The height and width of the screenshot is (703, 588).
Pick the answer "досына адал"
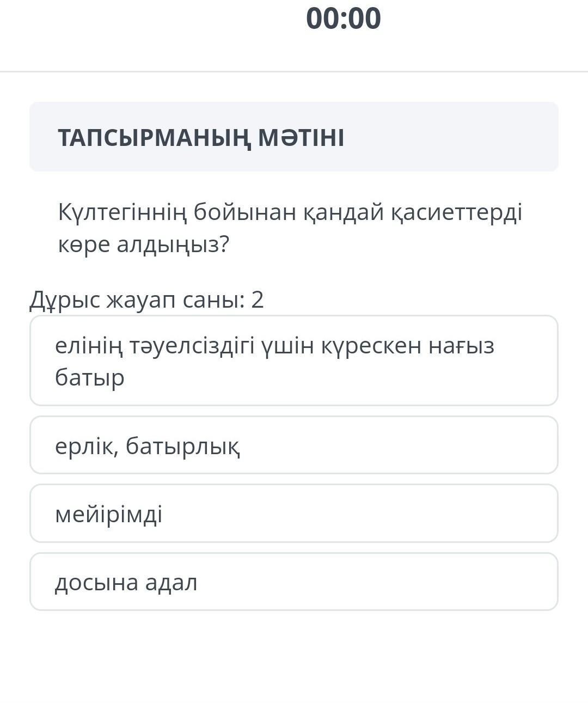pyautogui.click(x=294, y=582)
